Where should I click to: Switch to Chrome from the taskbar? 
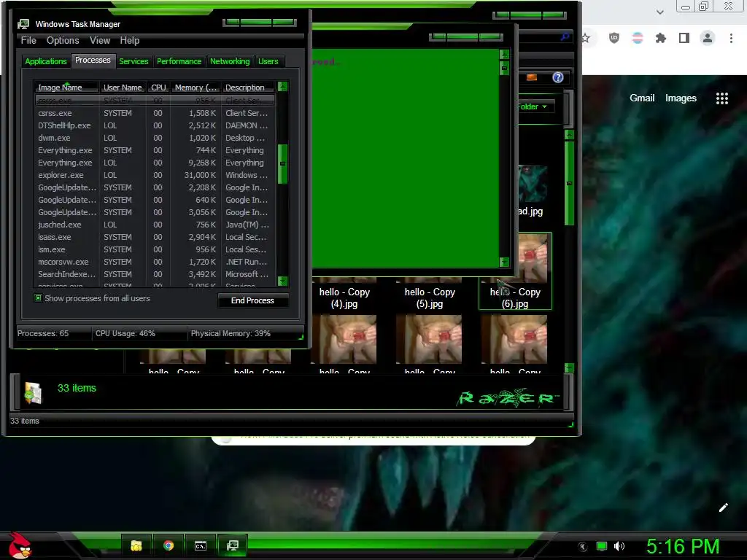click(169, 545)
